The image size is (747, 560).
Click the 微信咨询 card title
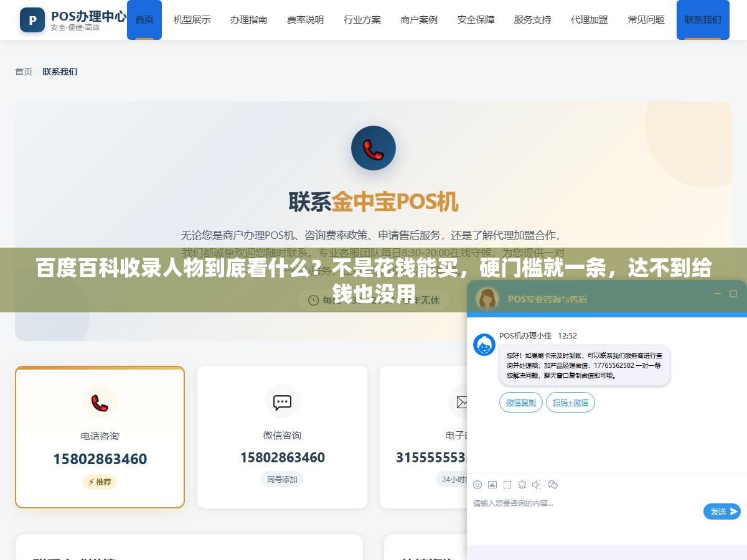click(x=282, y=435)
